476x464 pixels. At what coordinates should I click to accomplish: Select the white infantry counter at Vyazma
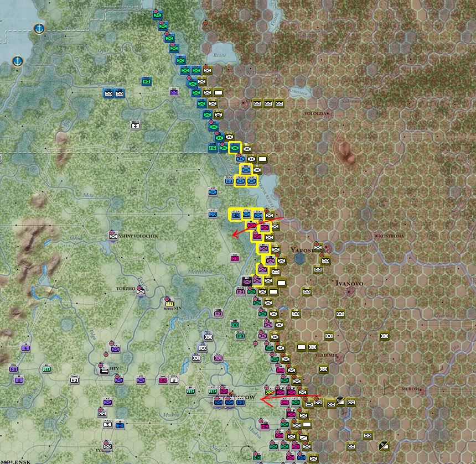pos(108,446)
